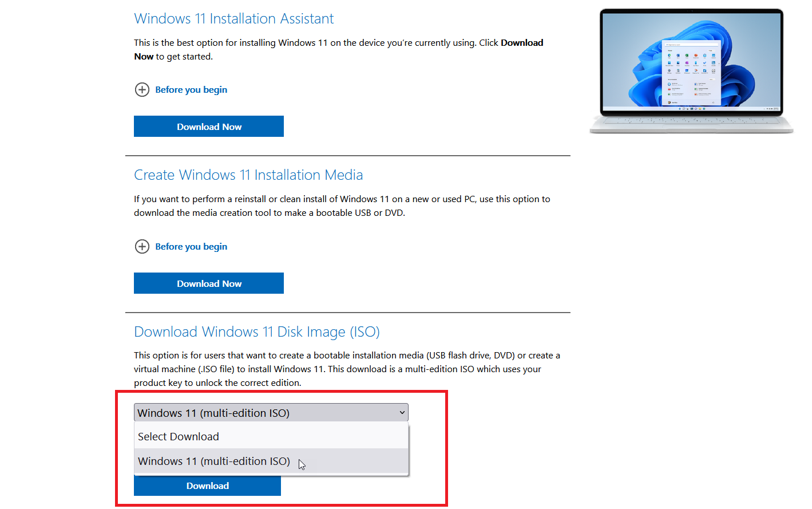Click the 'Download Windows 11 Disk Image (ISO)' heading
812x509 pixels.
point(256,332)
